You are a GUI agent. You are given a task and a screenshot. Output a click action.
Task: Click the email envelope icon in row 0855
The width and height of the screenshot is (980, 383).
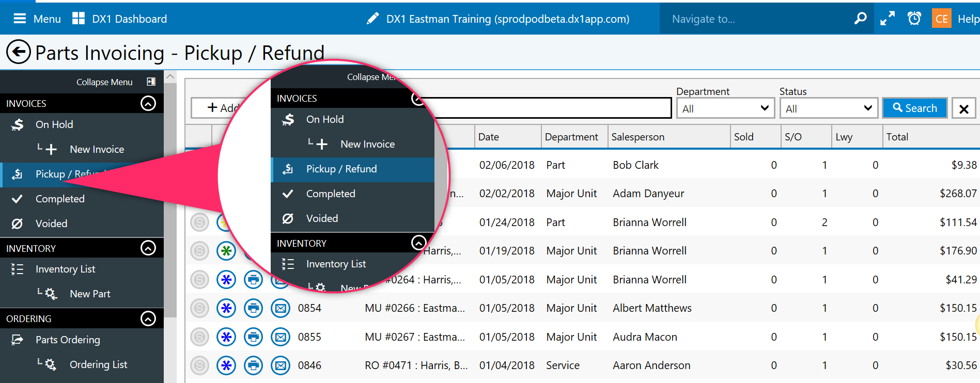[x=281, y=337]
